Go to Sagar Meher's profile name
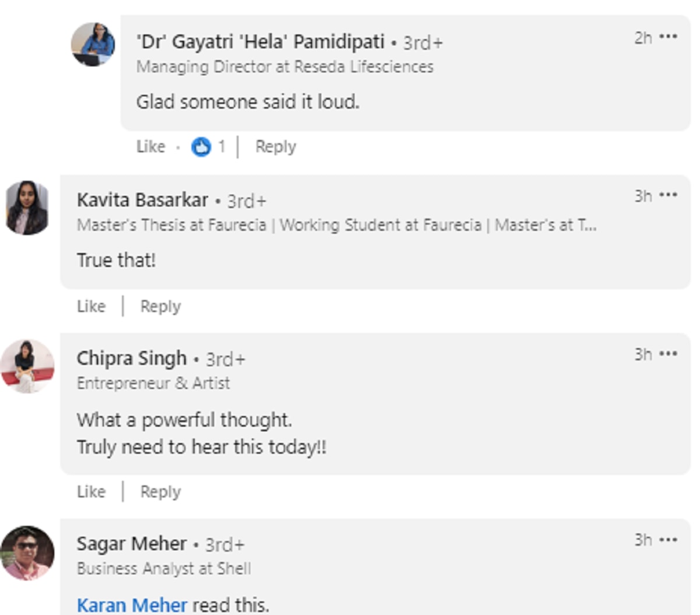Screen dimensions: 700x615 (131, 544)
